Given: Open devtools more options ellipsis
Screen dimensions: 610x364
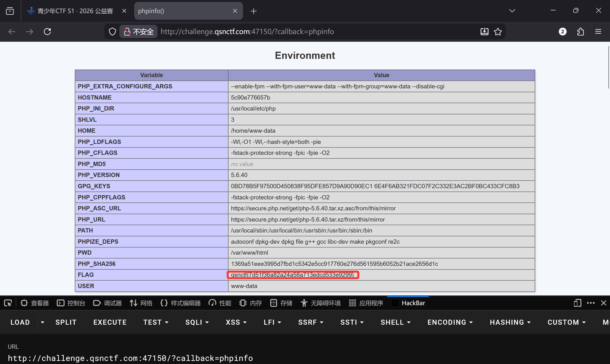Looking at the screenshot, I should point(591,303).
